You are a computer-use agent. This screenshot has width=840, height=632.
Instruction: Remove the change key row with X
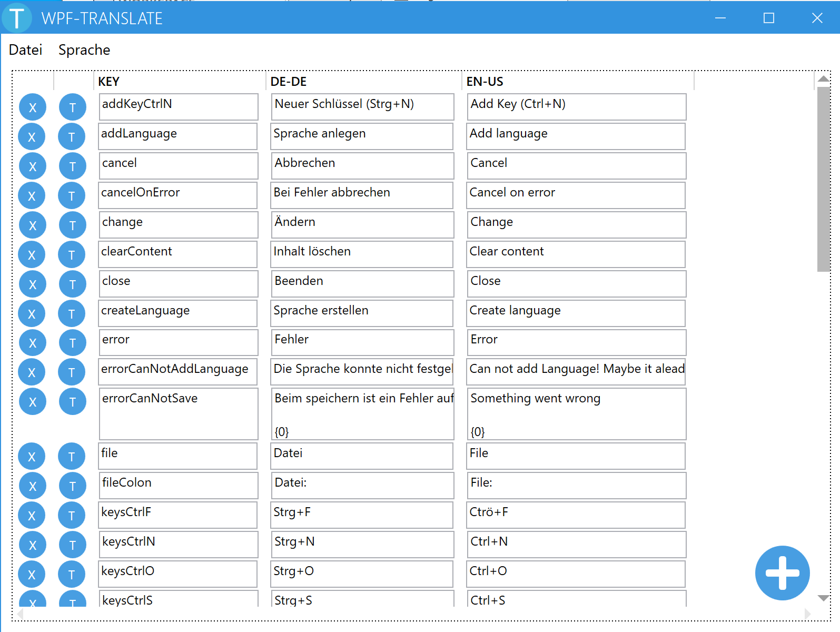point(33,225)
